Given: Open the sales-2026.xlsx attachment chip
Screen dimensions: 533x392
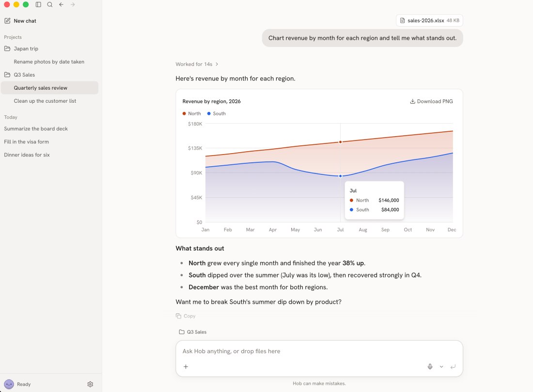Looking at the screenshot, I should [429, 20].
